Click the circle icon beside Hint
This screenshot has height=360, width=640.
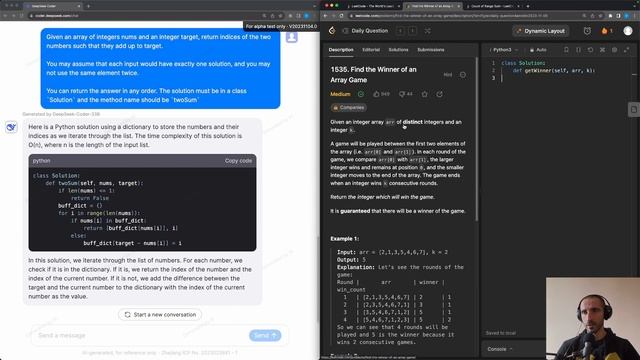[462, 75]
